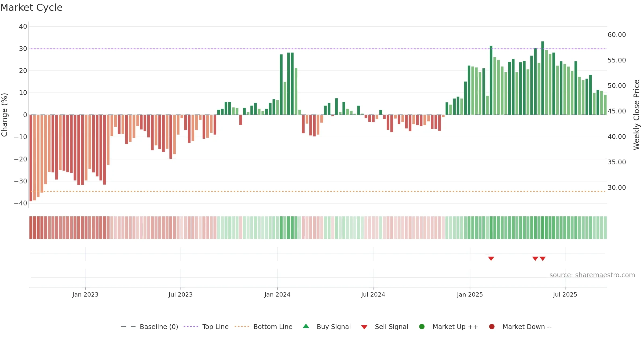Viewport: 644px width, 362px height.
Task: Click the 60.00 price axis label
Action: click(x=617, y=35)
